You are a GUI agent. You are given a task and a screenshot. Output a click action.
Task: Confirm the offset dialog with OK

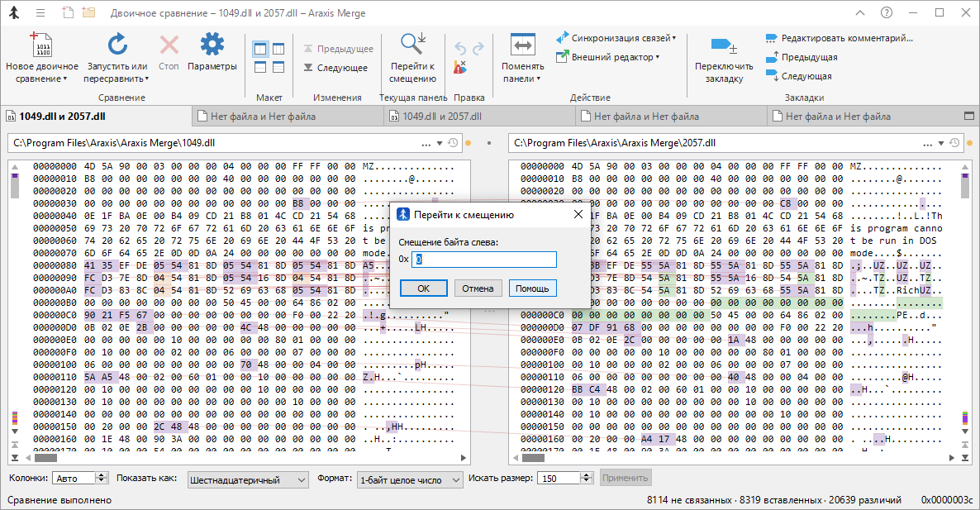point(424,288)
